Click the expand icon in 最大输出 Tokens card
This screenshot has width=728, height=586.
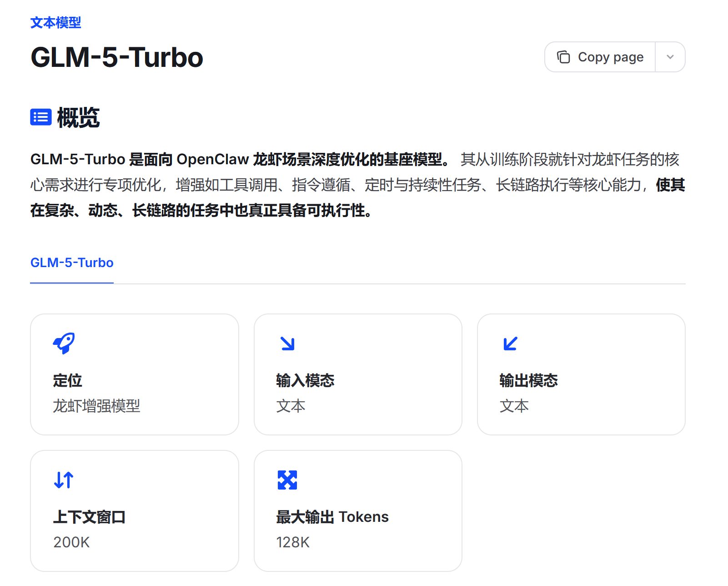(x=287, y=480)
